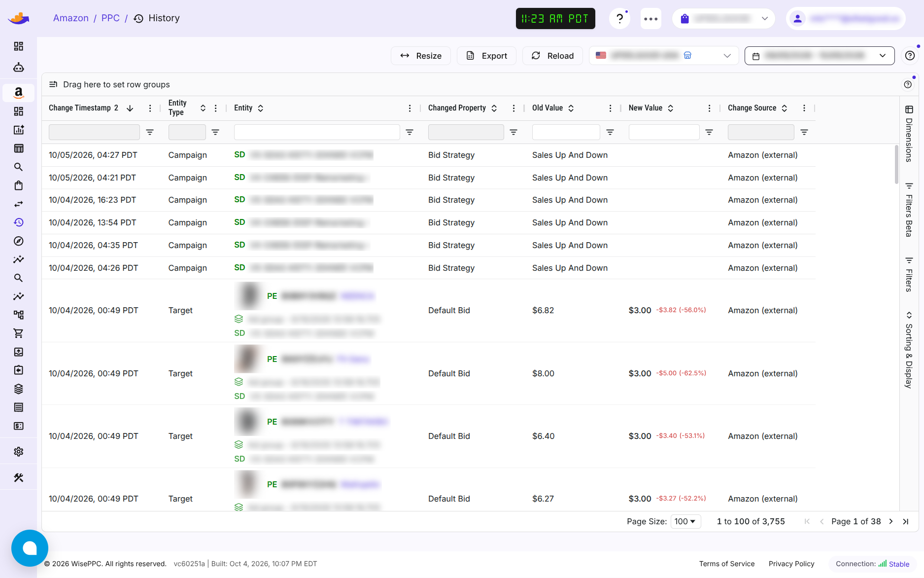
Task: Open the compass icon in sidebar
Action: 18,241
